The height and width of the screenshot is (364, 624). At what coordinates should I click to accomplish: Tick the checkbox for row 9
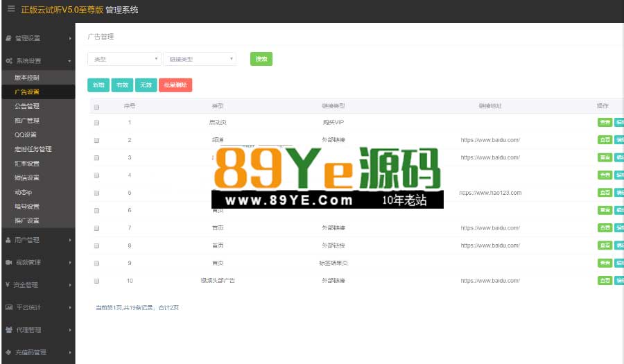point(96,263)
